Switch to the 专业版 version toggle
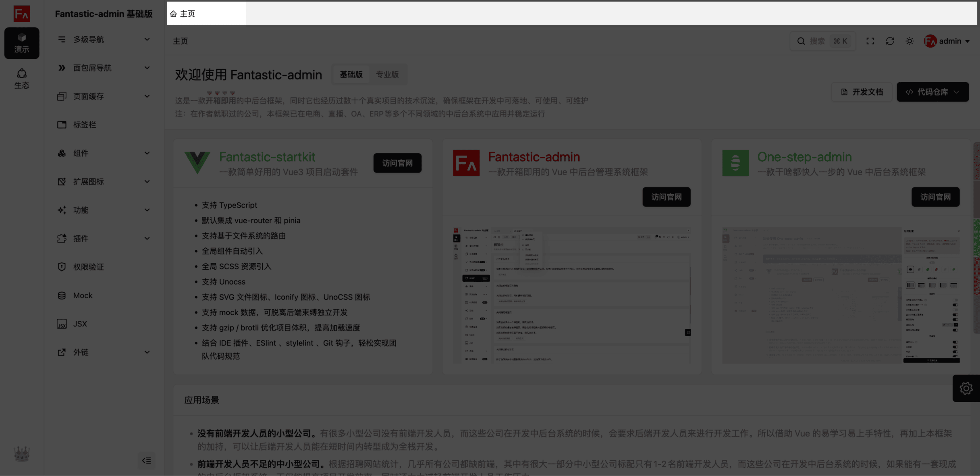The height and width of the screenshot is (476, 980). [387, 75]
